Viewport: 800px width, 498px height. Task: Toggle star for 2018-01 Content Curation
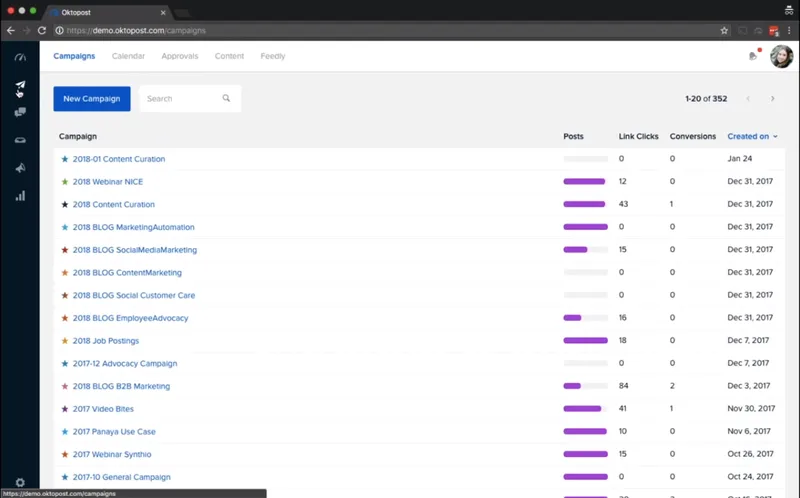tap(65, 159)
